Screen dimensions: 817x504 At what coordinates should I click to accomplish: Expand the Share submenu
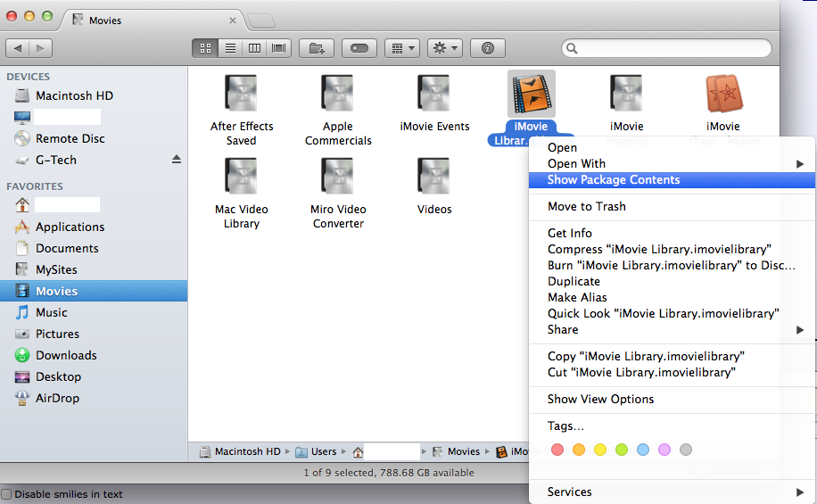(672, 330)
